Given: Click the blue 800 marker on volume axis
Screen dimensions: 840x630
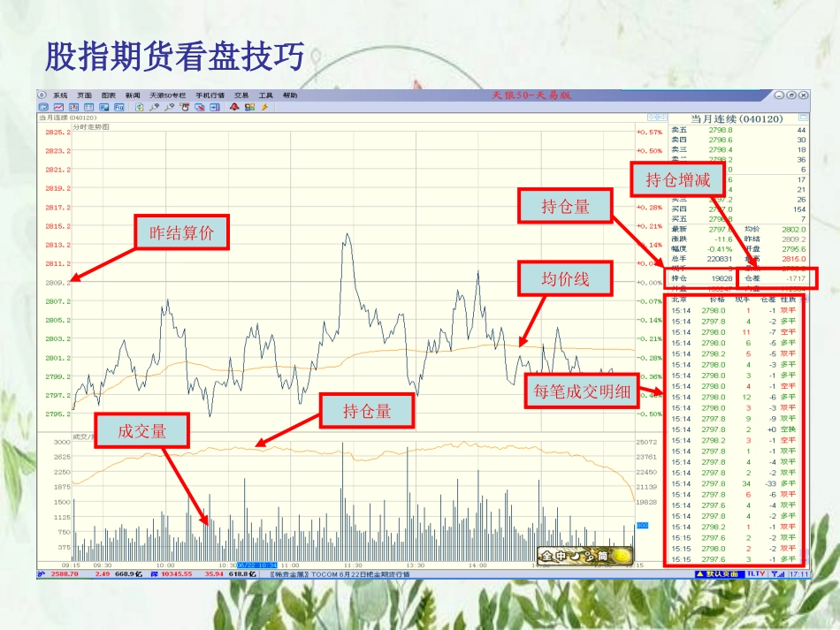Looking at the screenshot, I should (x=642, y=526).
